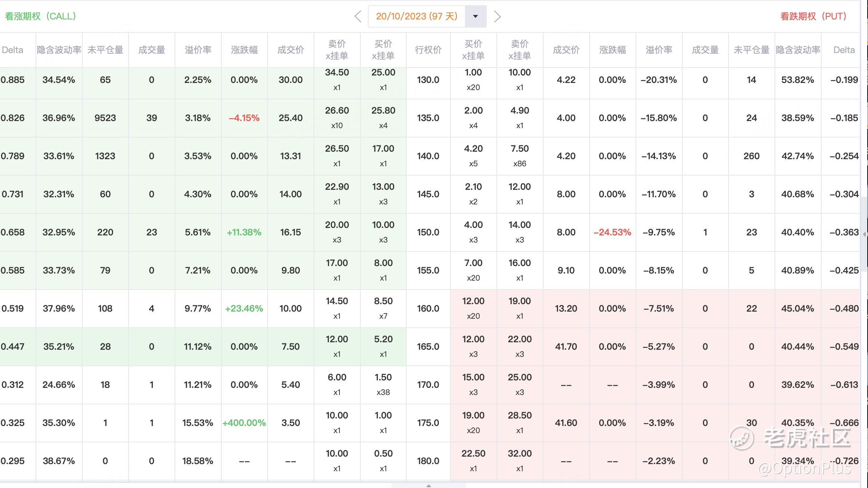Viewport: 868px width, 488px height.
Task: Click call ask price 26.60 x10
Action: [x=337, y=117]
